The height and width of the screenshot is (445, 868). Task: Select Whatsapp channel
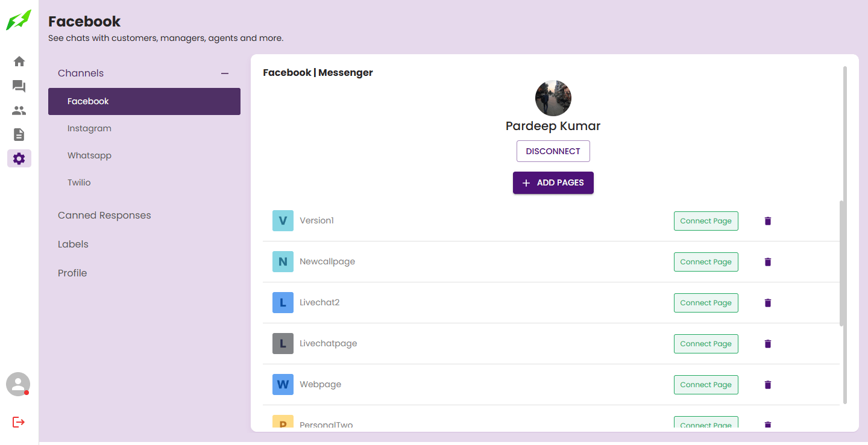[144, 155]
